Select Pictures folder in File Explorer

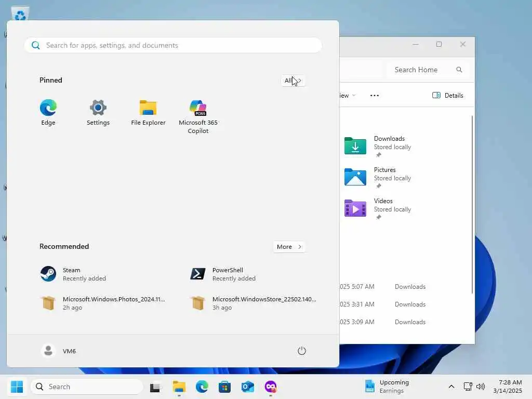(x=378, y=177)
